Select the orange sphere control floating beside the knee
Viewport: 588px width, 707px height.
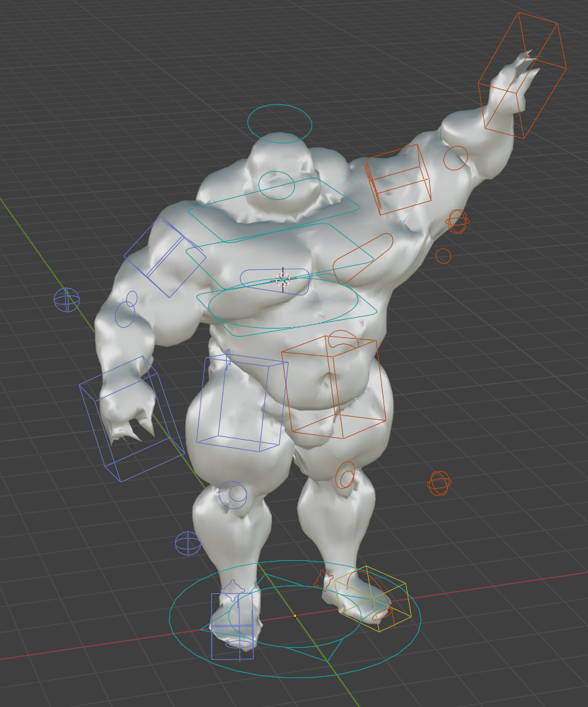point(439,483)
